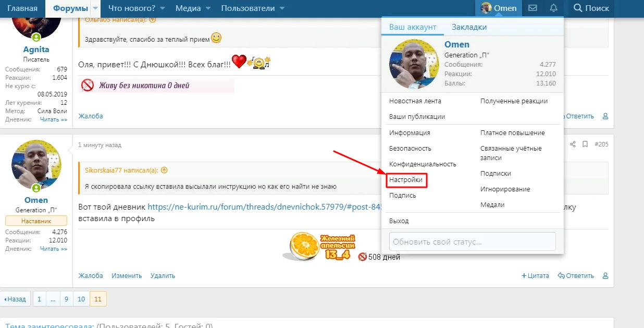
Task: Open Конфиденциальность in account menu
Action: point(423,164)
